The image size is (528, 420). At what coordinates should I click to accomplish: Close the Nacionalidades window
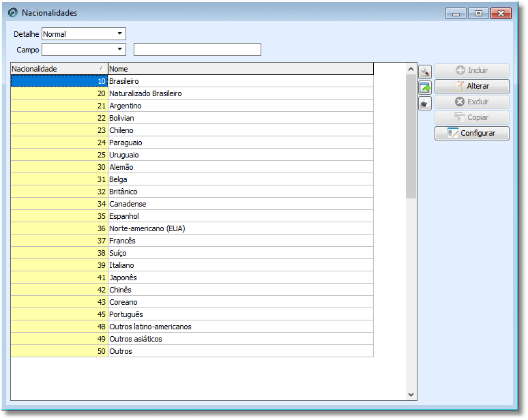click(501, 14)
